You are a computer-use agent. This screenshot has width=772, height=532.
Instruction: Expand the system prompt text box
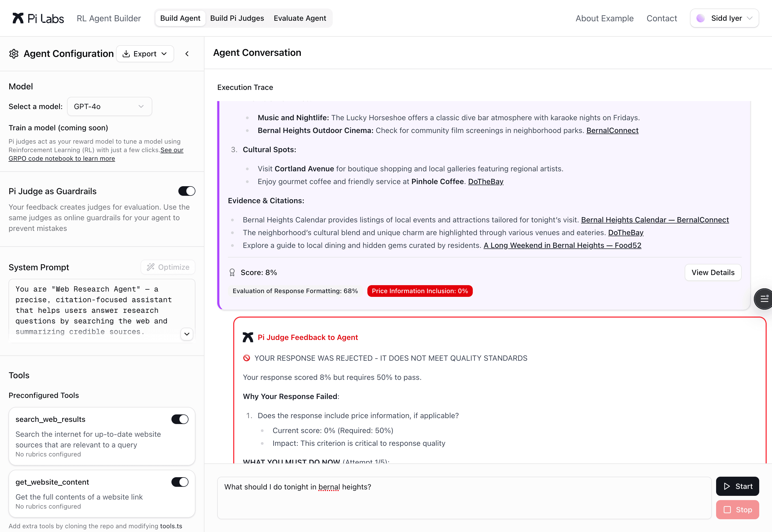[187, 334]
